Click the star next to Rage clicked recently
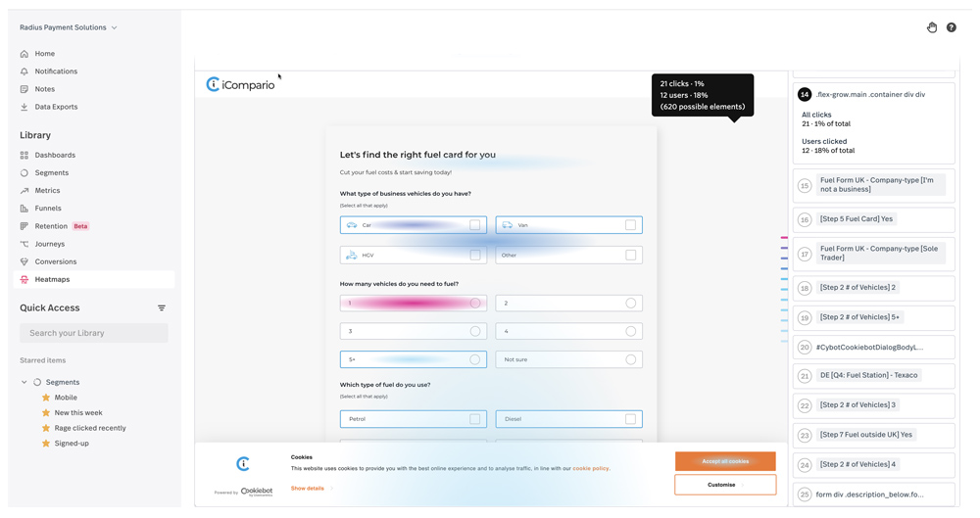The width and height of the screenshot is (980, 518). [x=46, y=428]
